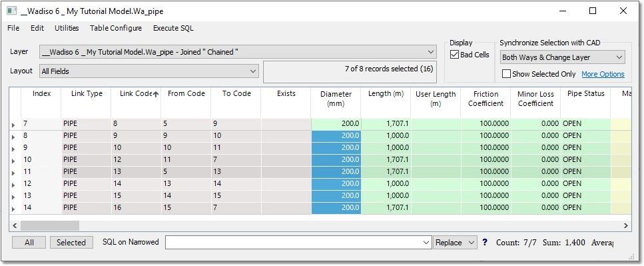The image size is (644, 266).
Task: Click From Code 10 cell in index 9 row
Action: pyautogui.click(x=186, y=147)
